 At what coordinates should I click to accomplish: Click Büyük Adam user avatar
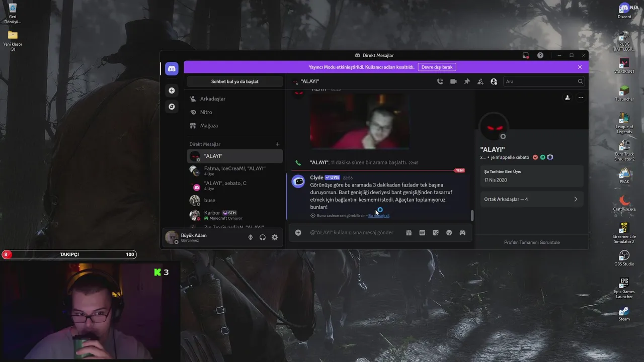[172, 237]
